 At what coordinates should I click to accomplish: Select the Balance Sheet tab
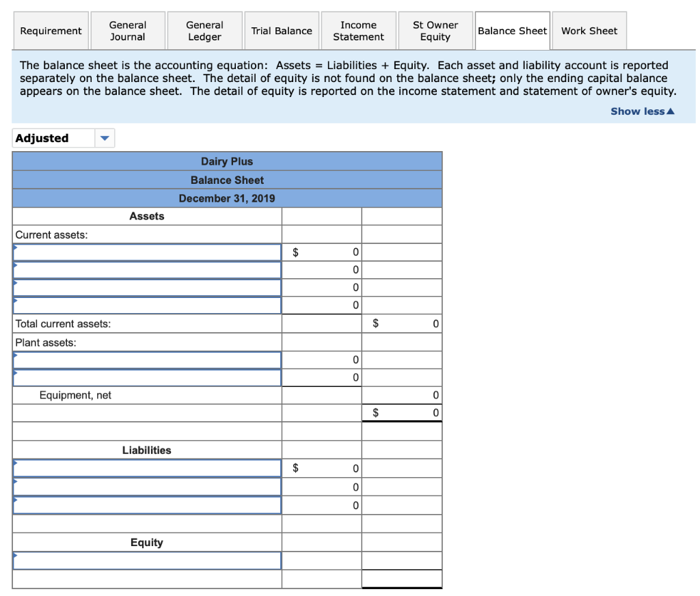[512, 30]
